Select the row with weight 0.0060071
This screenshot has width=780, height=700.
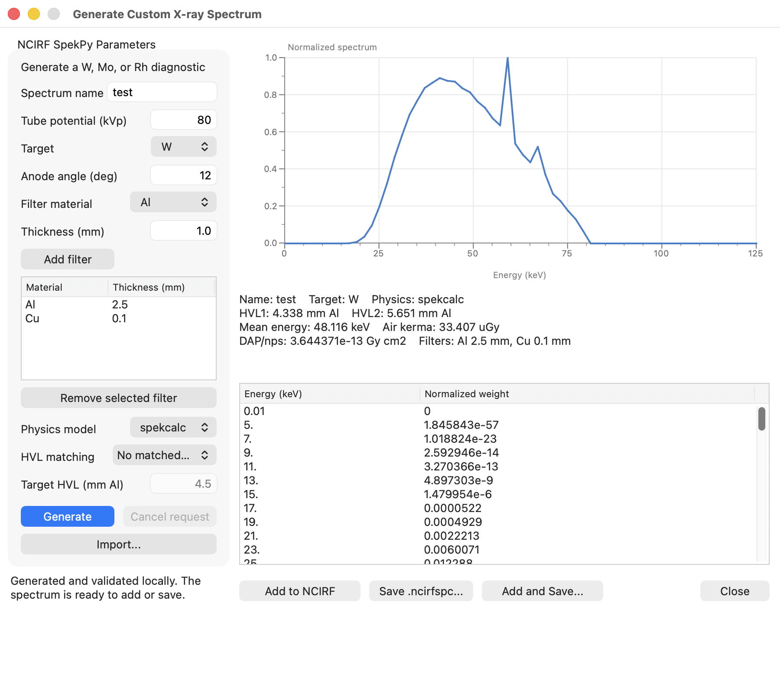[x=498, y=550]
